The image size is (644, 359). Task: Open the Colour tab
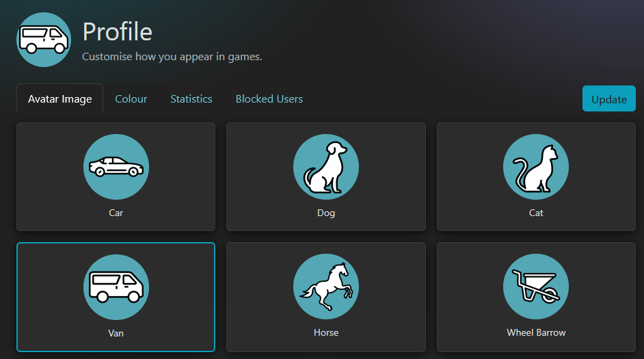[131, 99]
